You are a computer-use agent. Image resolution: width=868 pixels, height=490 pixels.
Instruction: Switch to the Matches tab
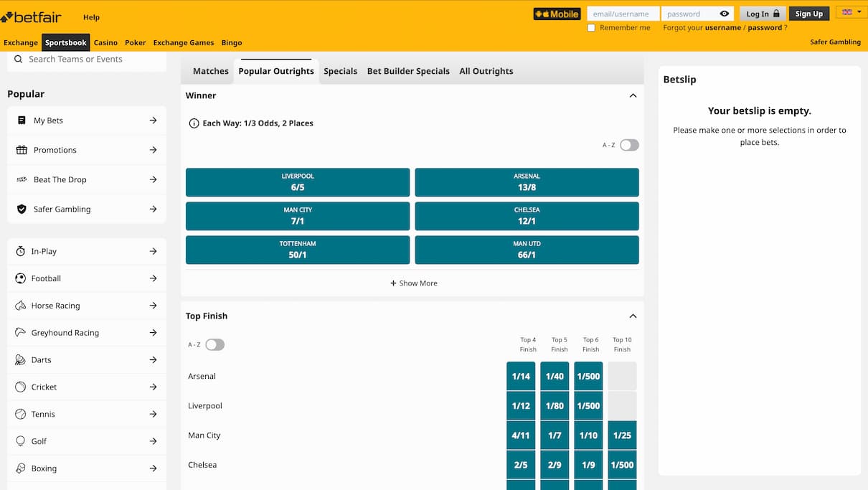click(211, 71)
